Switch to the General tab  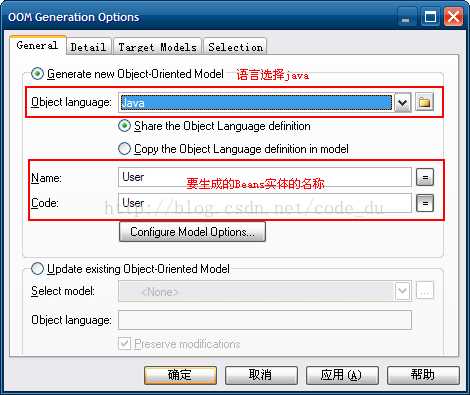tap(37, 45)
